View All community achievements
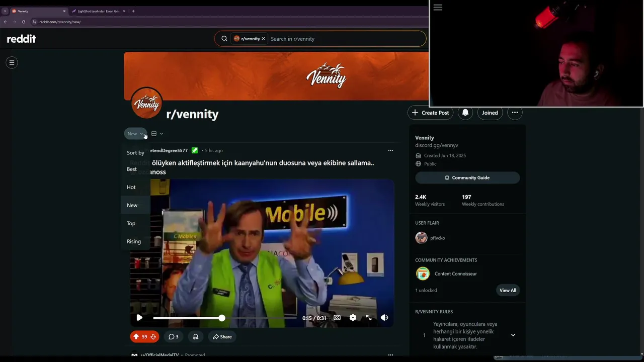Image resolution: width=644 pixels, height=362 pixels. 508,290
